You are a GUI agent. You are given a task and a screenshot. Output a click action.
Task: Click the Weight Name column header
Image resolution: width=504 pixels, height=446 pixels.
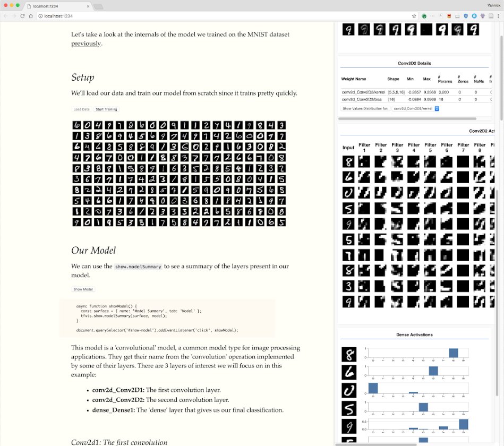point(354,79)
